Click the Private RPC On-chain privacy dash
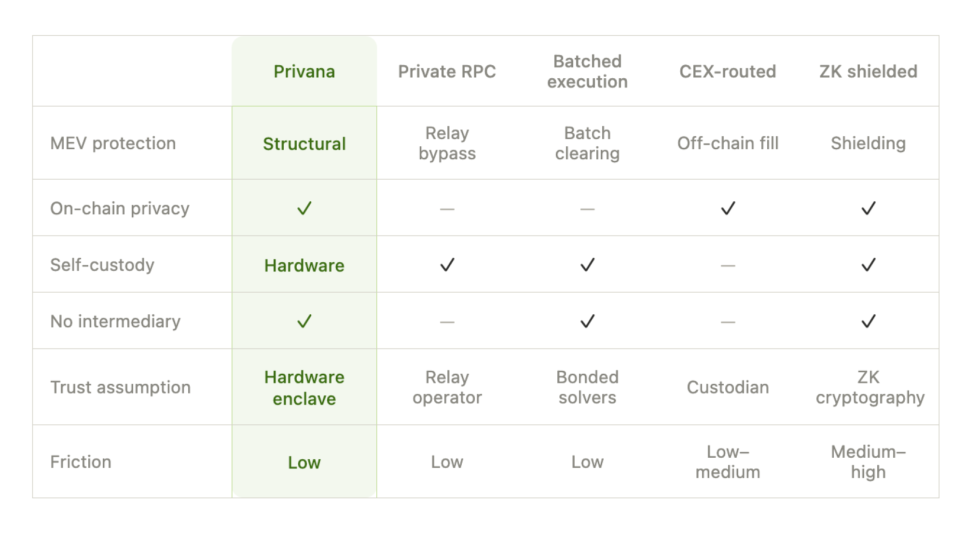Viewport: 980px width, 549px height. [x=447, y=209]
